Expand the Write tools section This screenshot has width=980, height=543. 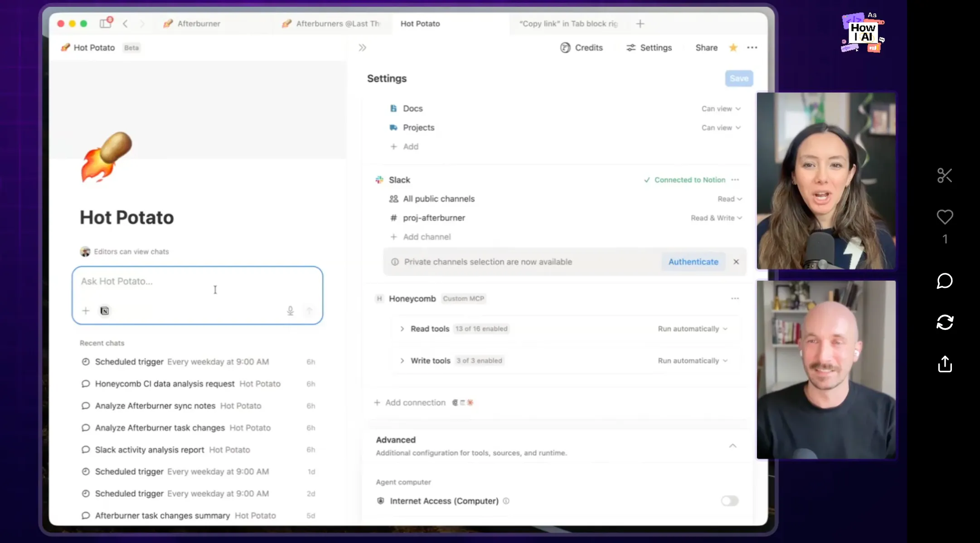[x=402, y=361]
